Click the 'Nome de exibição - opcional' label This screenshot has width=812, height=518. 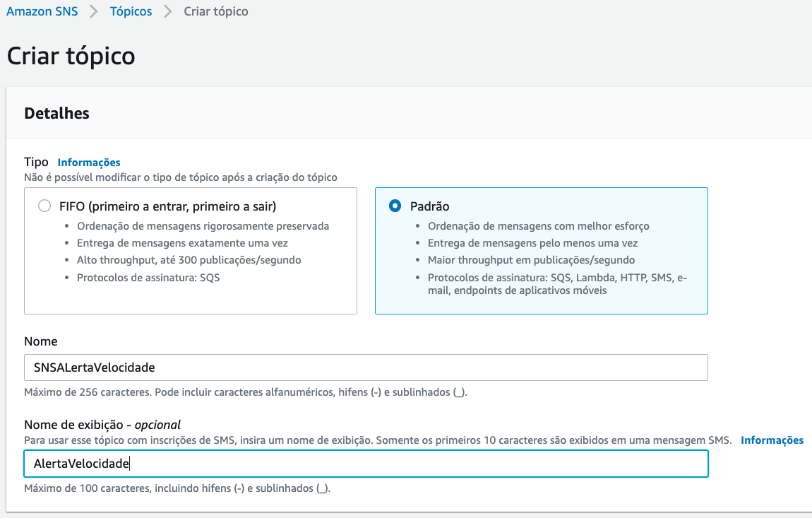click(102, 425)
